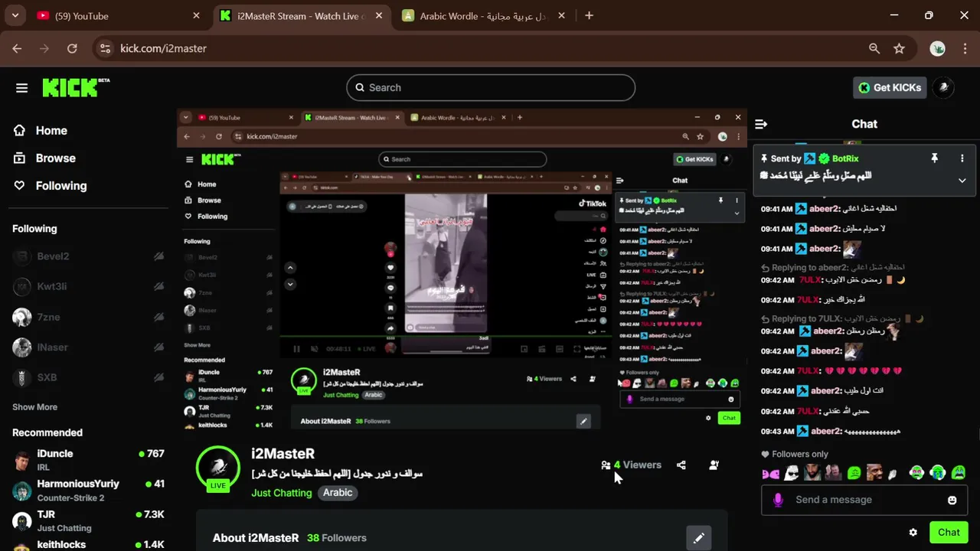
Task: Focus the Send a message input
Action: 864,500
